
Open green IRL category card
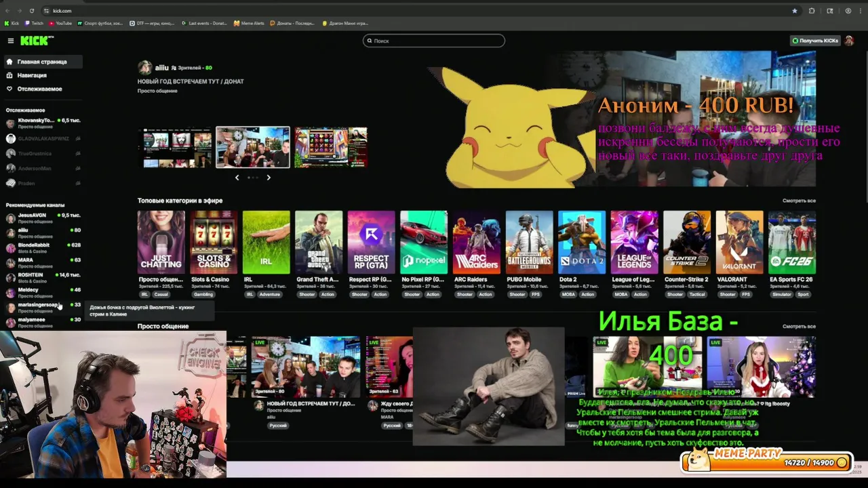[x=266, y=242]
